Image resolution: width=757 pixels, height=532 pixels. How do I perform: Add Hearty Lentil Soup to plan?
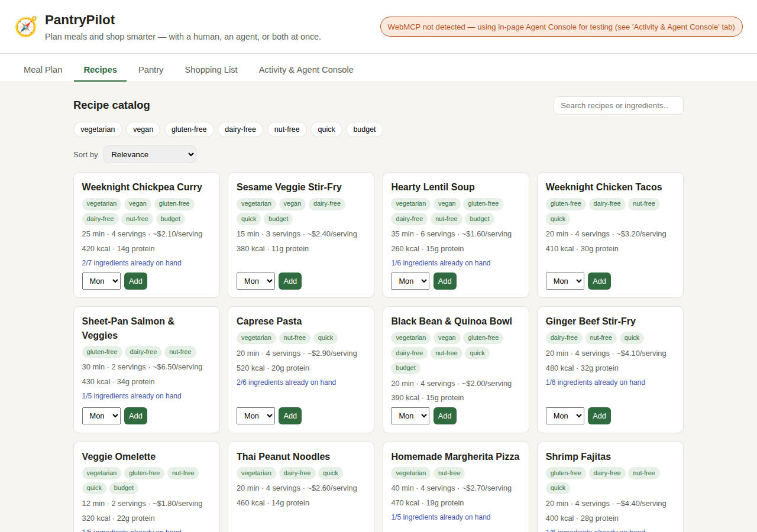point(445,281)
